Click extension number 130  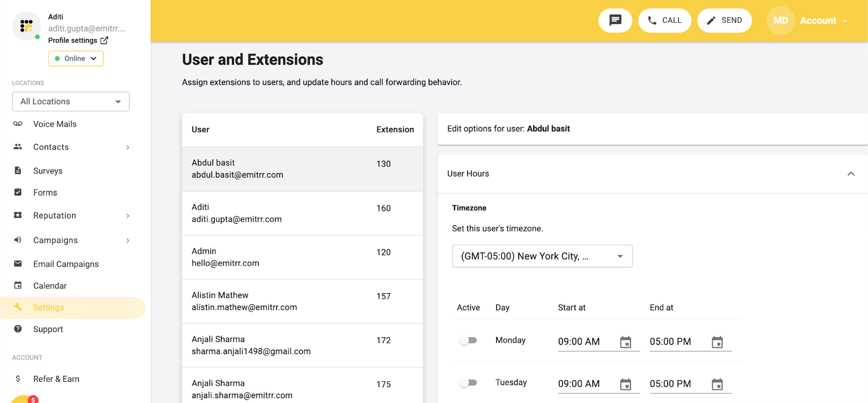(384, 164)
